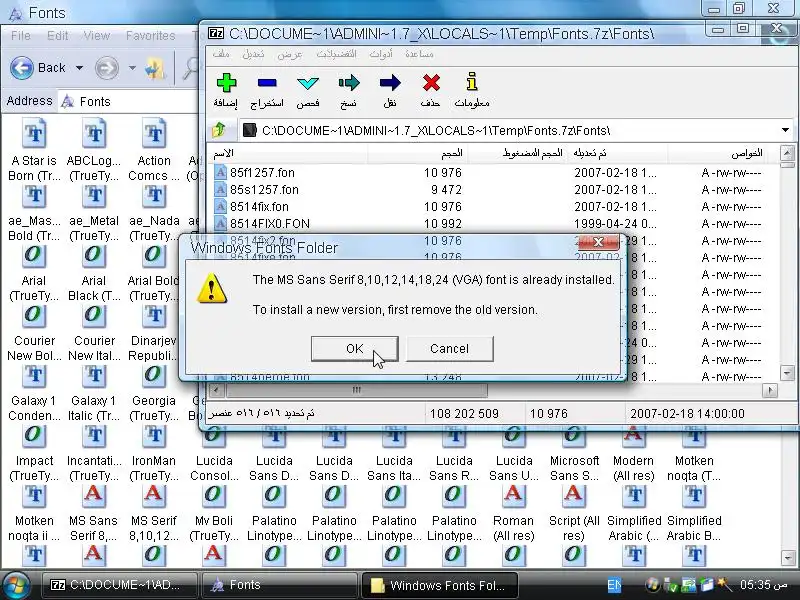Viewport: 800px width, 600px height.
Task: Click the EN language indicator in tray
Action: [614, 585]
